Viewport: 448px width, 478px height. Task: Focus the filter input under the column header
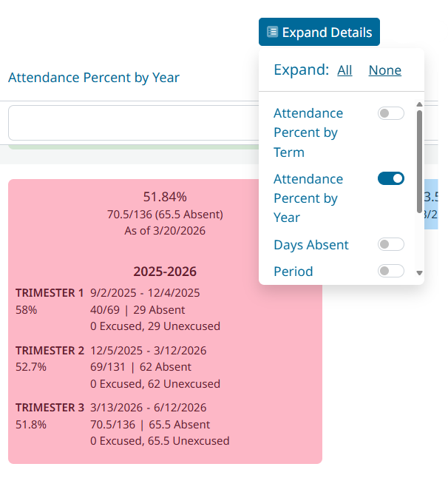133,123
